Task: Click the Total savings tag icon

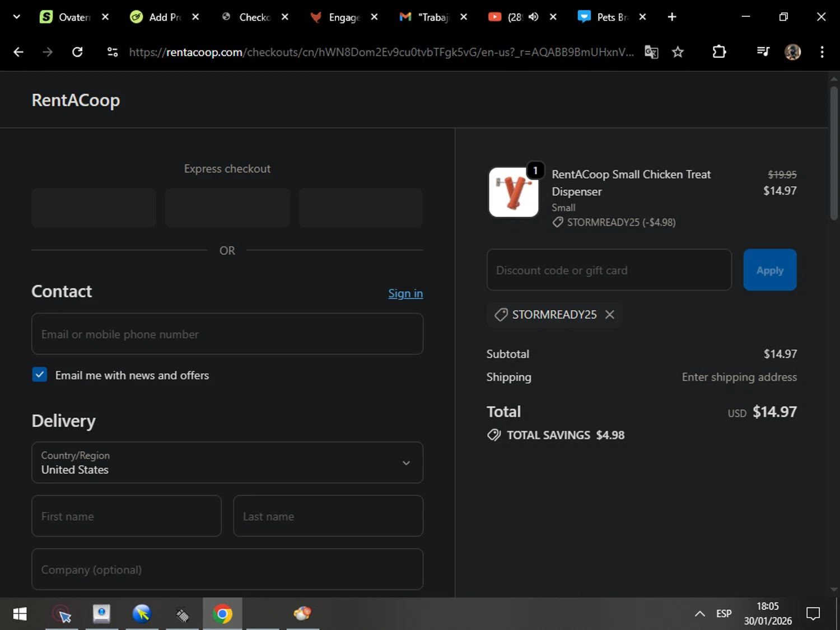Action: click(x=494, y=435)
